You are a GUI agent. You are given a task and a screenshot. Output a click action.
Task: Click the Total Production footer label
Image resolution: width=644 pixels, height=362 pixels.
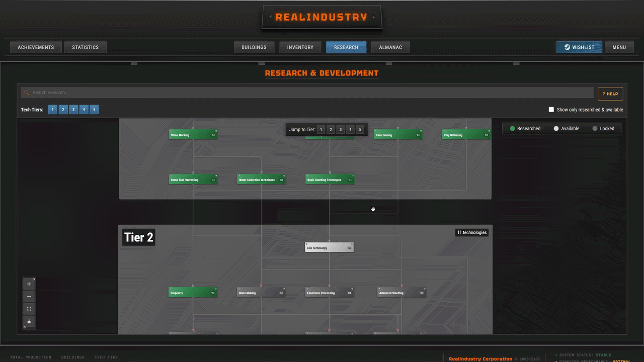click(x=31, y=357)
